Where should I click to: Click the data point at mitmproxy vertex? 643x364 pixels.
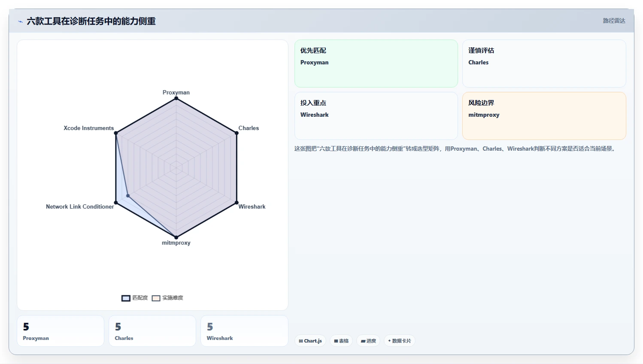176,237
